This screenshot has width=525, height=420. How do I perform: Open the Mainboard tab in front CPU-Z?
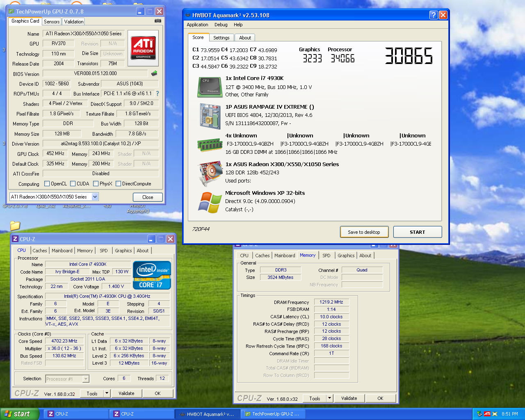[x=62, y=251]
